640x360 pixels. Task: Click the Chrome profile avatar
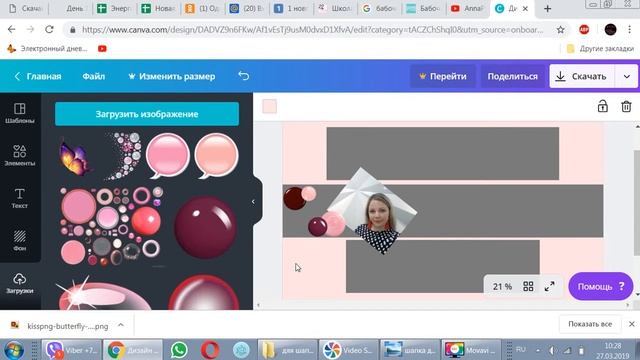click(610, 29)
